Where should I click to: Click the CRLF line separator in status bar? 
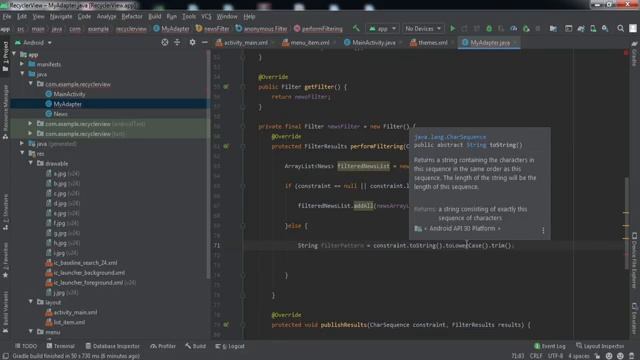(x=536, y=356)
